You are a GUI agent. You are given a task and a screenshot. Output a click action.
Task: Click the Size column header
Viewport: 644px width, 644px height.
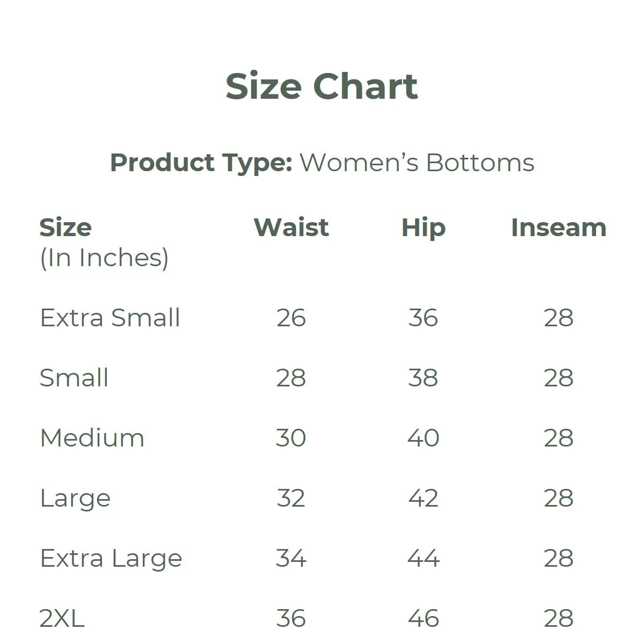pyautogui.click(x=65, y=228)
